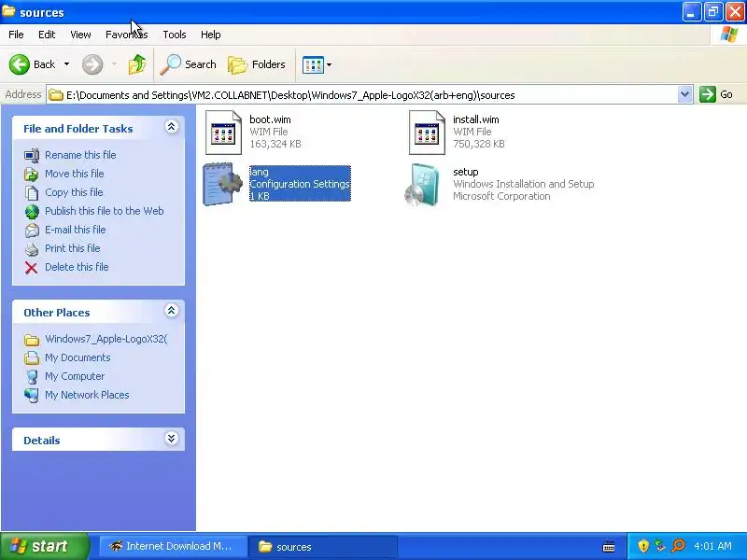Click the orange magnifier tray icon
Screen dimensions: 747x560
pos(678,546)
